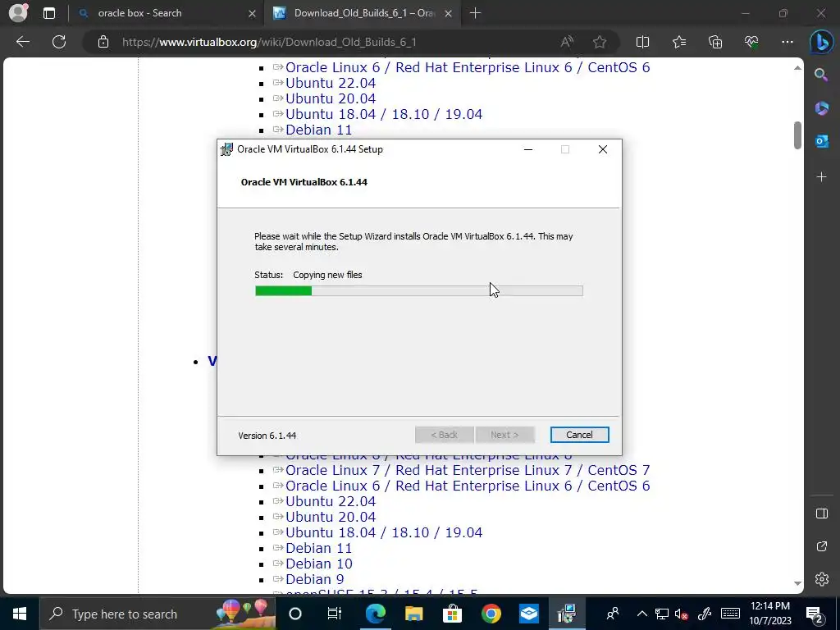Open File Explorer from taskbar

(413, 614)
